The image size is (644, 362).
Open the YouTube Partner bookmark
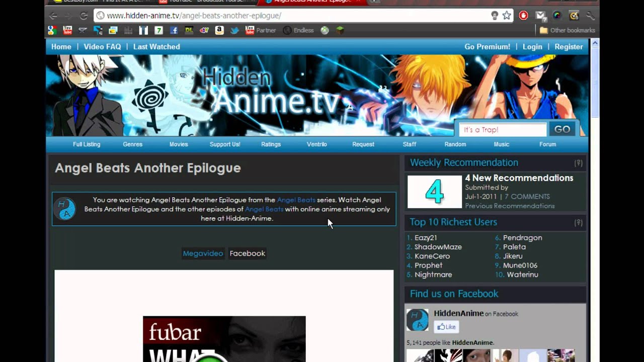pos(260,30)
